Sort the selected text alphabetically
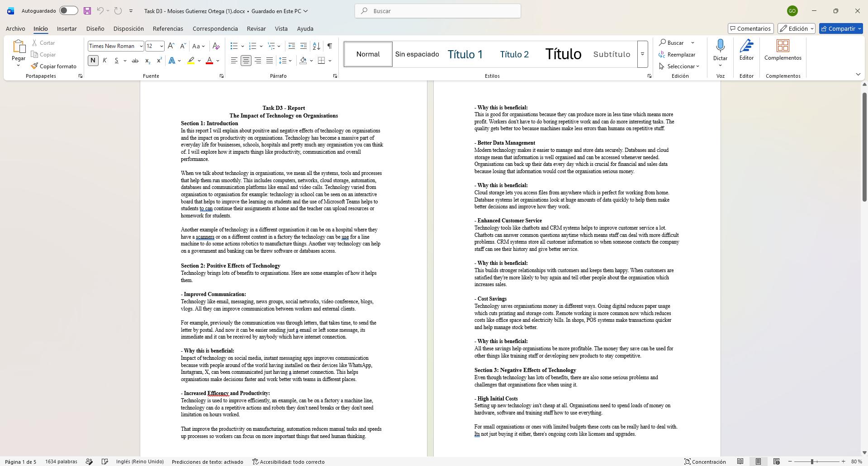 [x=317, y=46]
